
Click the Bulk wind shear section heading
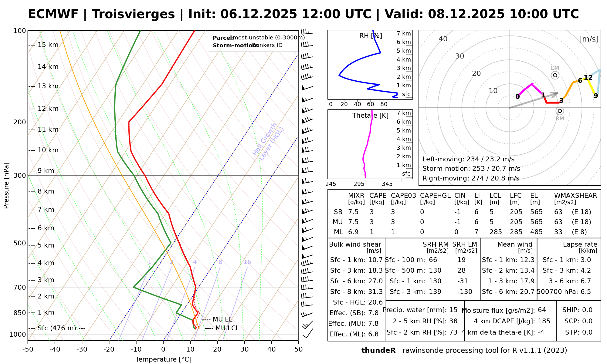[355, 244]
